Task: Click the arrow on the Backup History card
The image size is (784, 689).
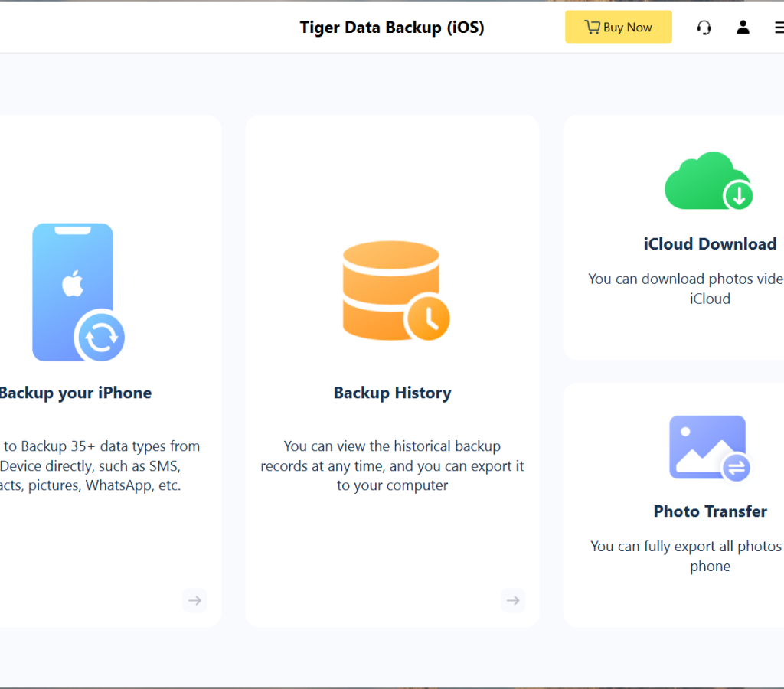Action: (x=512, y=600)
